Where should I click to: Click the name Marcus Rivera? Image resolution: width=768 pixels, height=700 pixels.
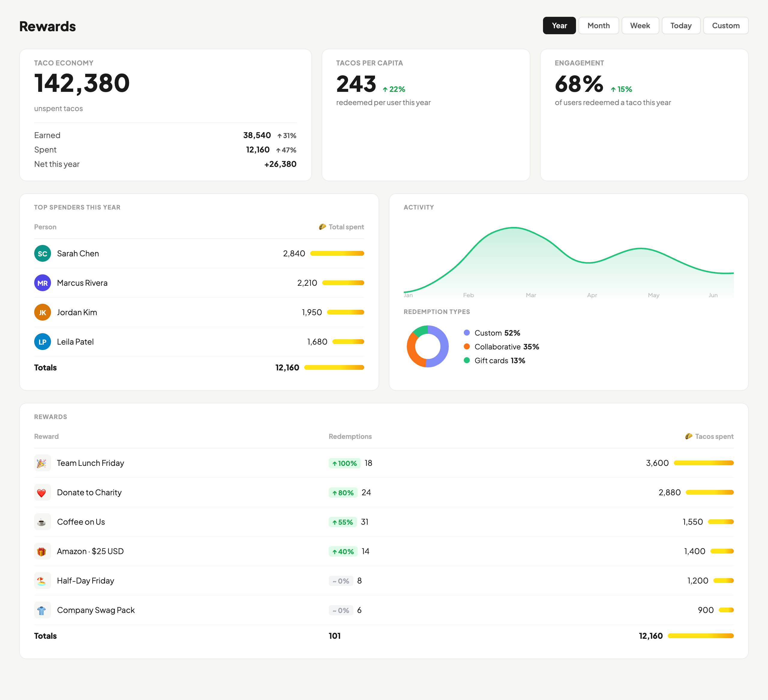(82, 283)
